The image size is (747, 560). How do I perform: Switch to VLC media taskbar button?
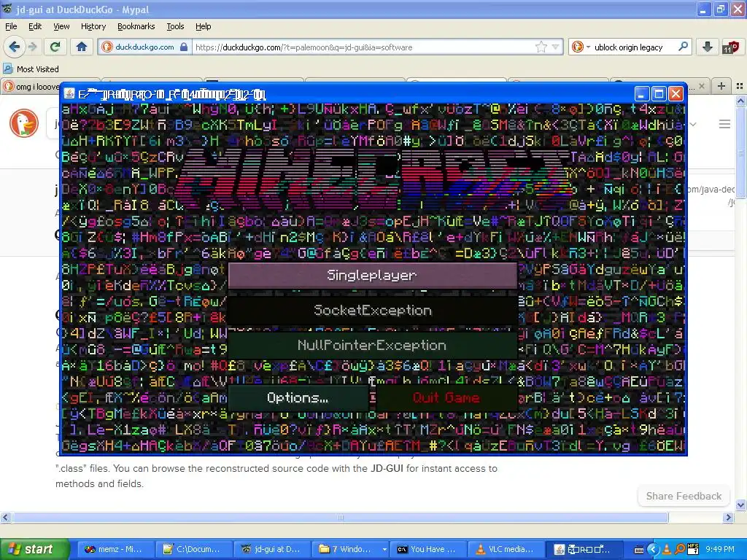point(507,549)
